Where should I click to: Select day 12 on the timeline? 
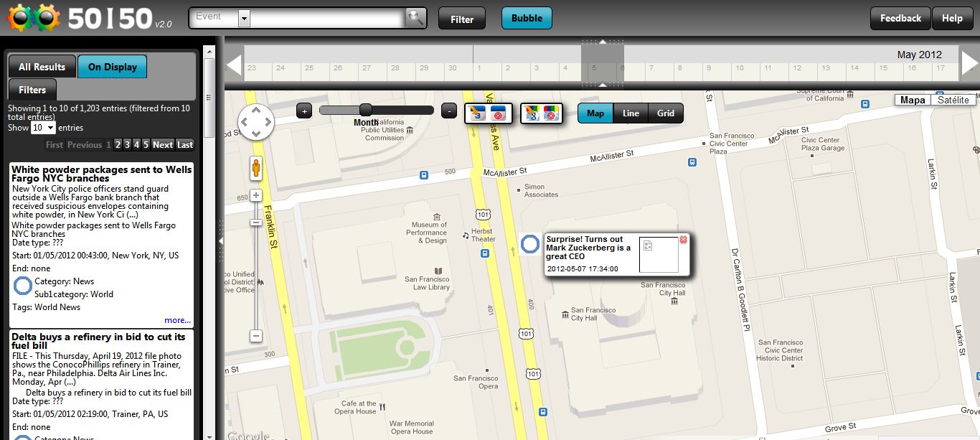tap(796, 68)
